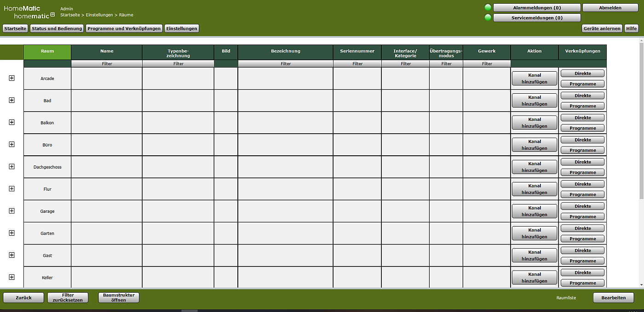Open Direkte links for Garage
This screenshot has height=312, width=644.
pyautogui.click(x=583, y=206)
